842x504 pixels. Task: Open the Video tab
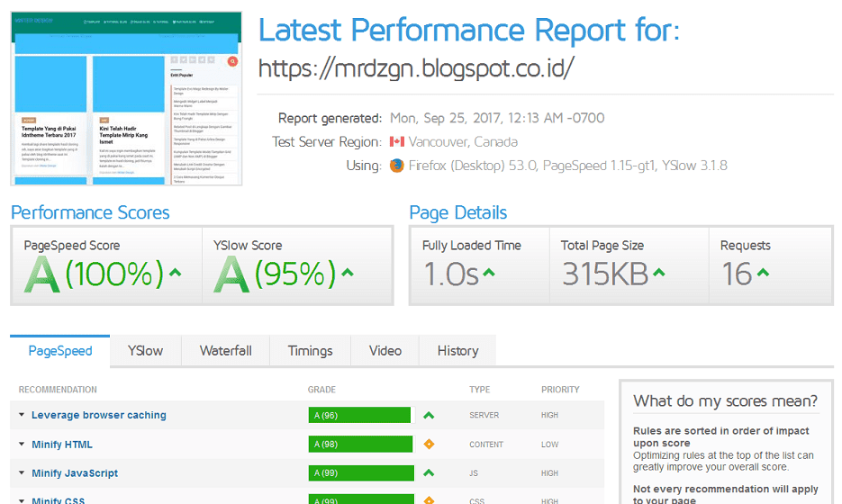click(x=385, y=351)
